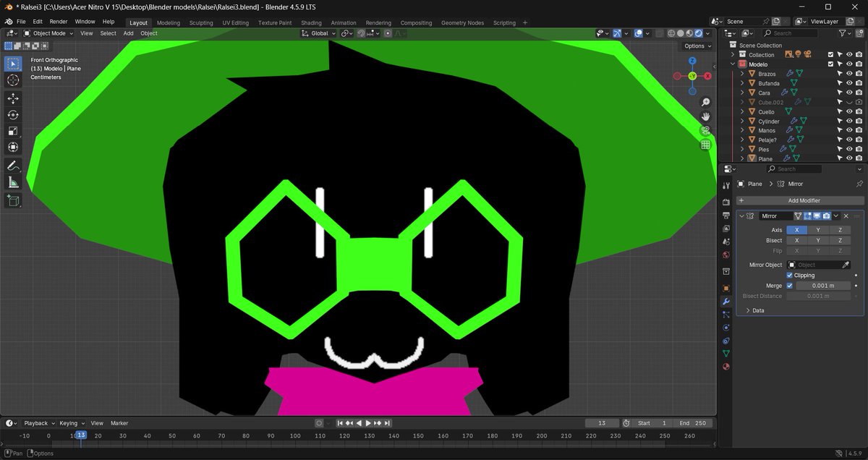Switch to the Shading workspace tab
This screenshot has width=868, height=460.
click(x=311, y=22)
